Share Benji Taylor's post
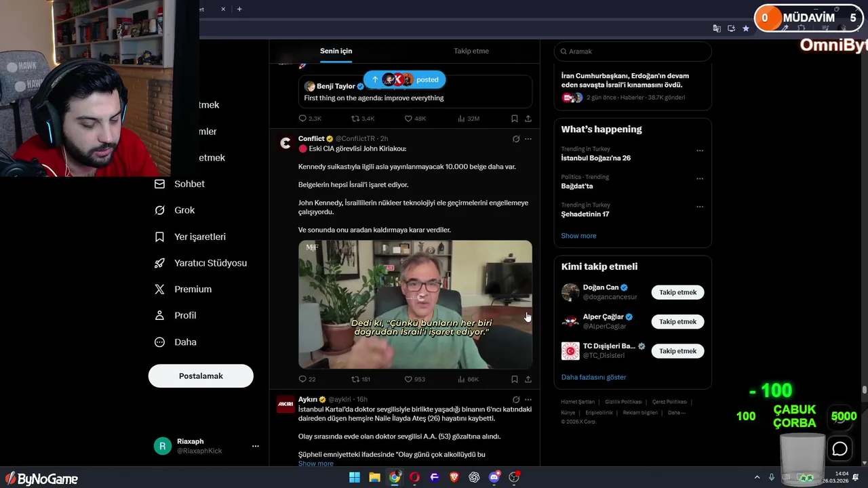This screenshot has height=488, width=868. coord(528,119)
